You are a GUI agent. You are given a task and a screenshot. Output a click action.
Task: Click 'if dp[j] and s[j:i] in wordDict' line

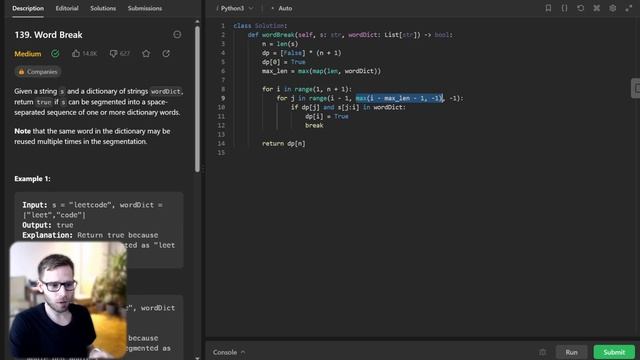point(348,107)
